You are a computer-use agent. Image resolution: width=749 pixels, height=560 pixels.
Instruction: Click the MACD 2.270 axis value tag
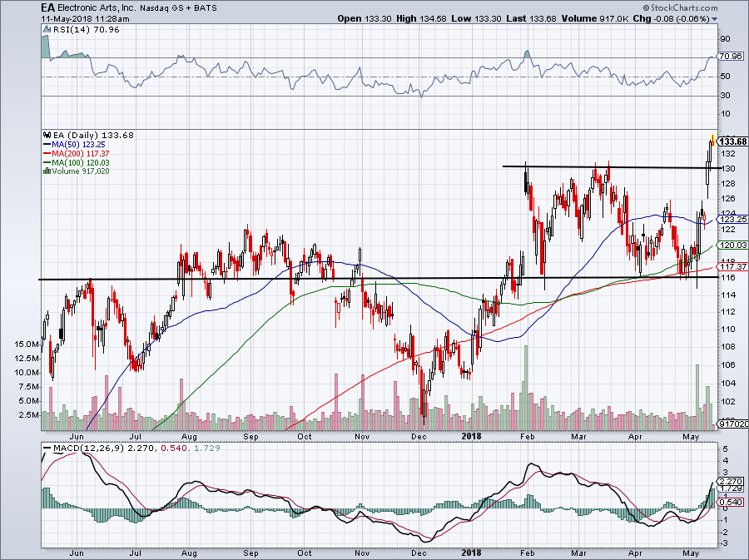click(731, 481)
